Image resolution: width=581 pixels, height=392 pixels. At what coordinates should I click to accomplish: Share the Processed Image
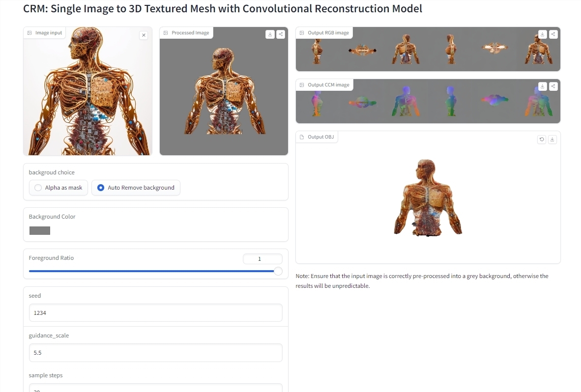pos(281,34)
